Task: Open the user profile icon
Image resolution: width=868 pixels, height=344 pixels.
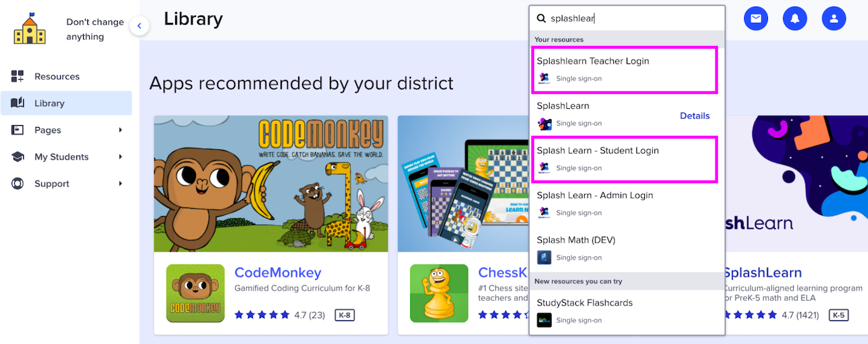Action: point(834,18)
